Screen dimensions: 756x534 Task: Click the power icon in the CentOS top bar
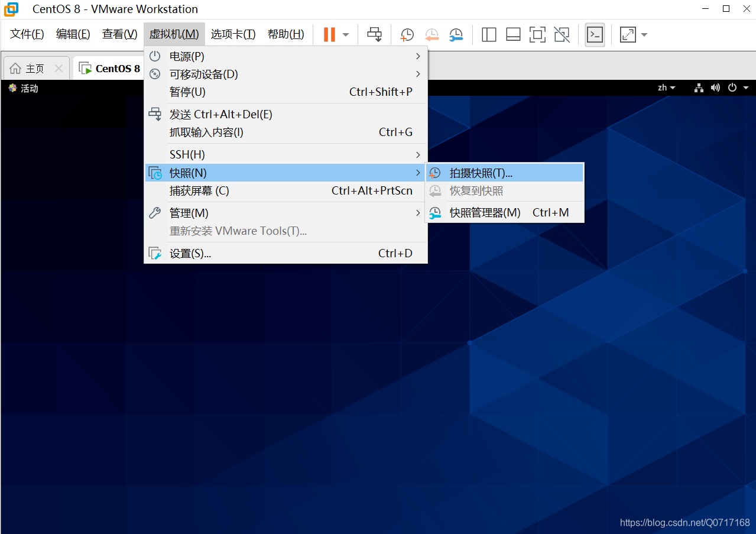pyautogui.click(x=732, y=88)
